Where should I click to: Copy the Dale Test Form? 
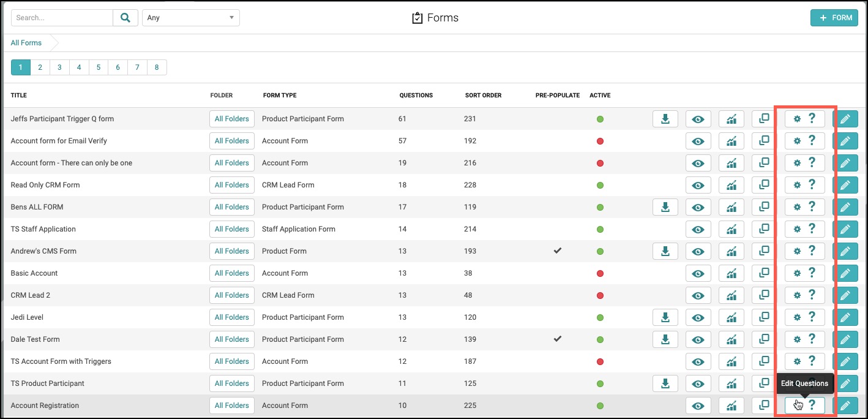764,339
